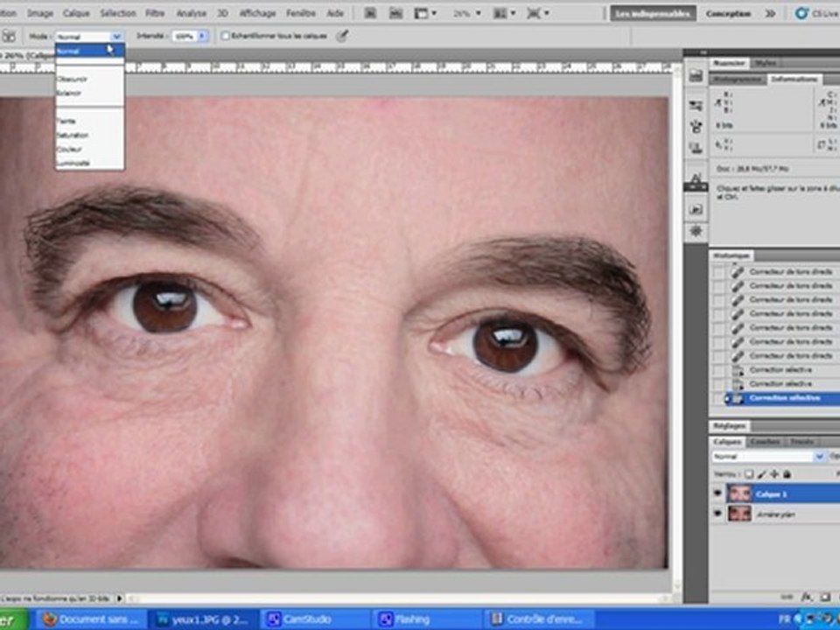Viewport: 840px width, 630px height.
Task: Open Mini Bridge icon in application bar
Action: pos(395,13)
